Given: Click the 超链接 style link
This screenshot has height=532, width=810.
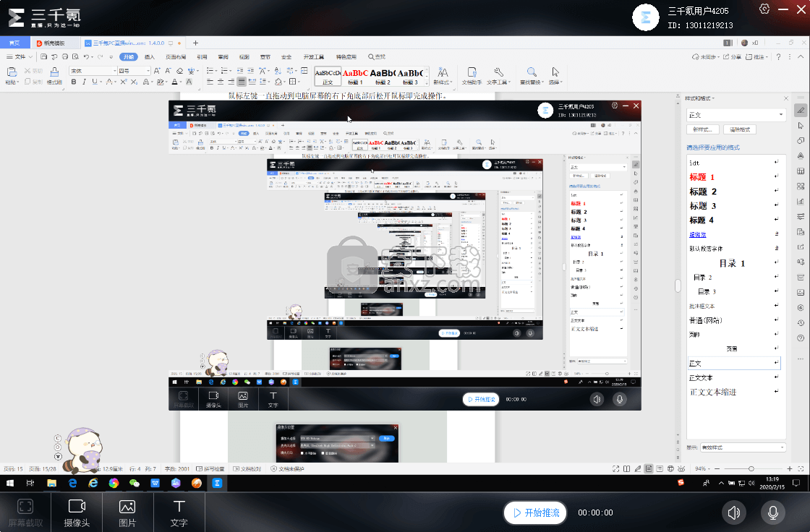Looking at the screenshot, I should point(697,234).
